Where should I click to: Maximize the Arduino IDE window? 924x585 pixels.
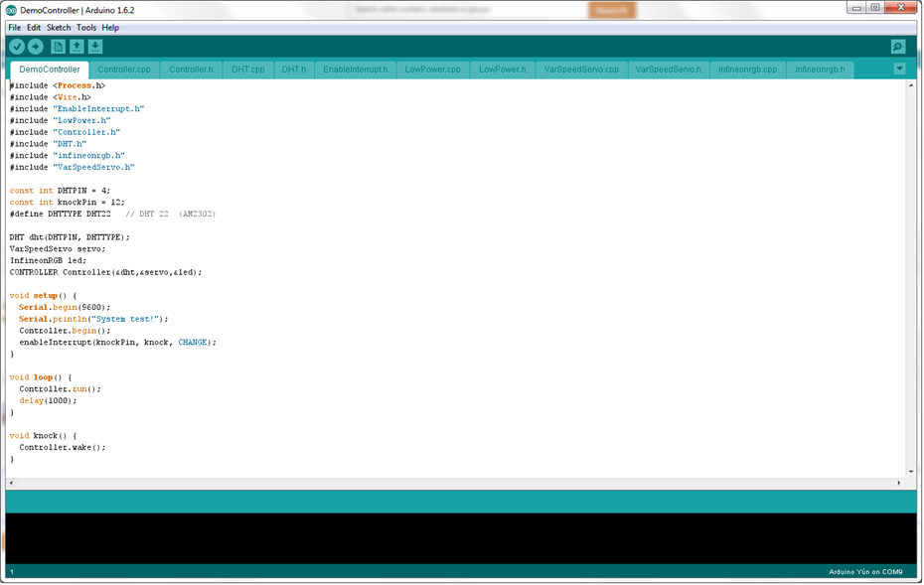[875, 8]
